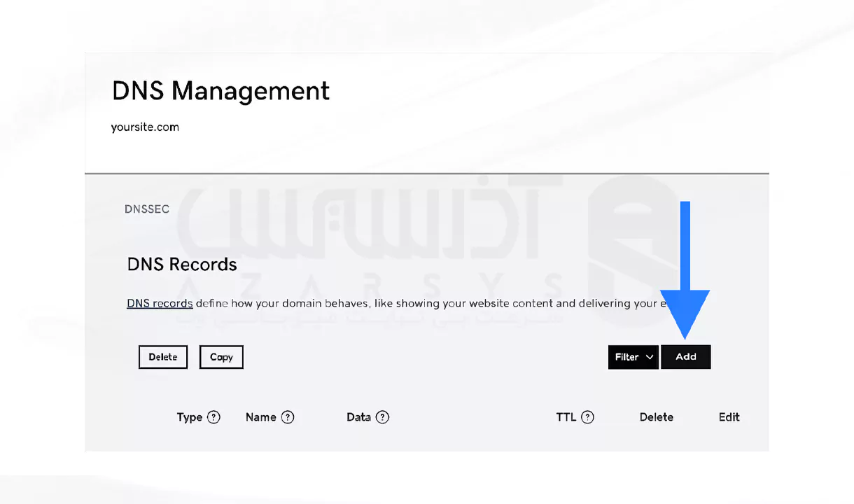Click the Delete column header

(657, 417)
